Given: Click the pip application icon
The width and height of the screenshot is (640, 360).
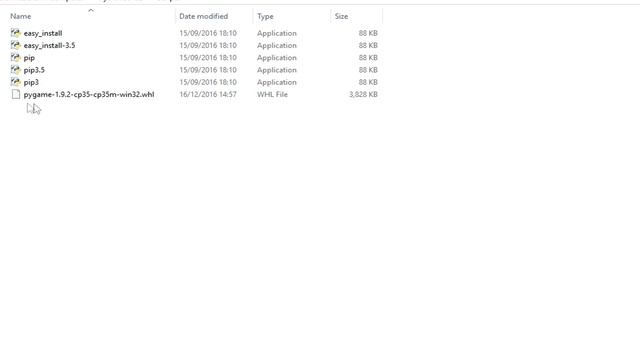Looking at the screenshot, I should point(16,58).
